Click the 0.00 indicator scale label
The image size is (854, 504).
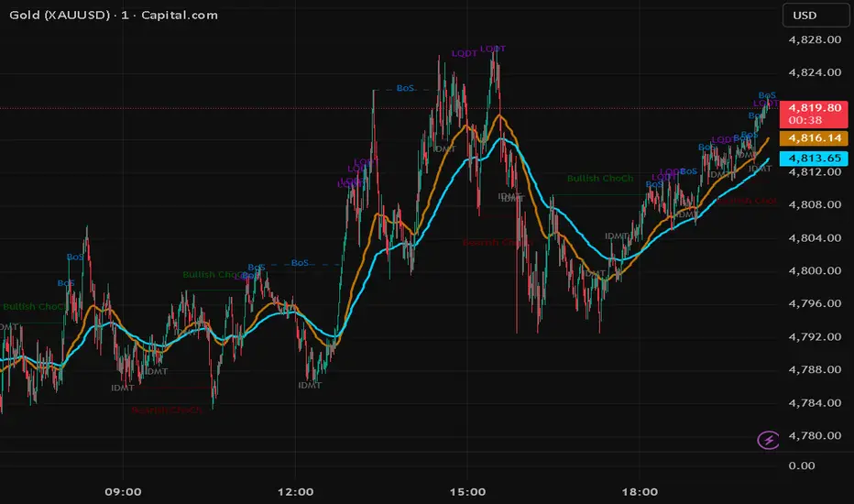[x=802, y=466]
